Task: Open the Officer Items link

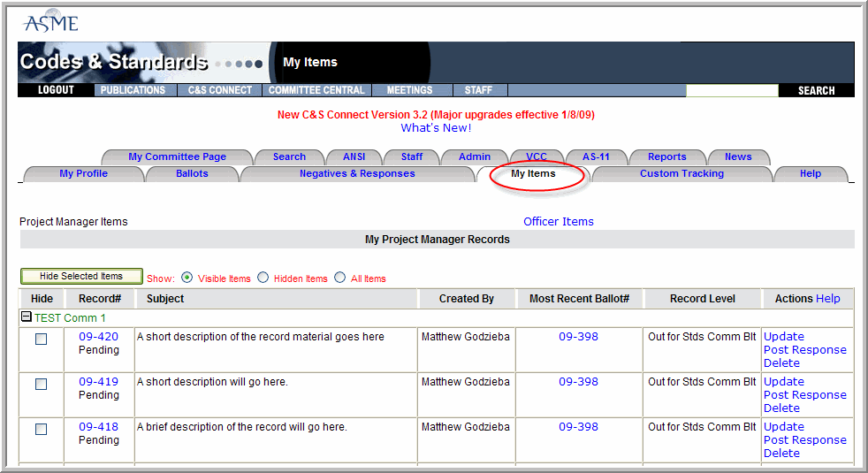Action: [x=559, y=222]
